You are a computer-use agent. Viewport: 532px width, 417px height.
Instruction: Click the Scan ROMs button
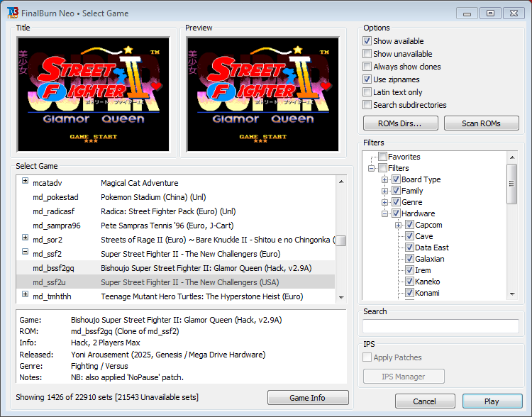481,123
